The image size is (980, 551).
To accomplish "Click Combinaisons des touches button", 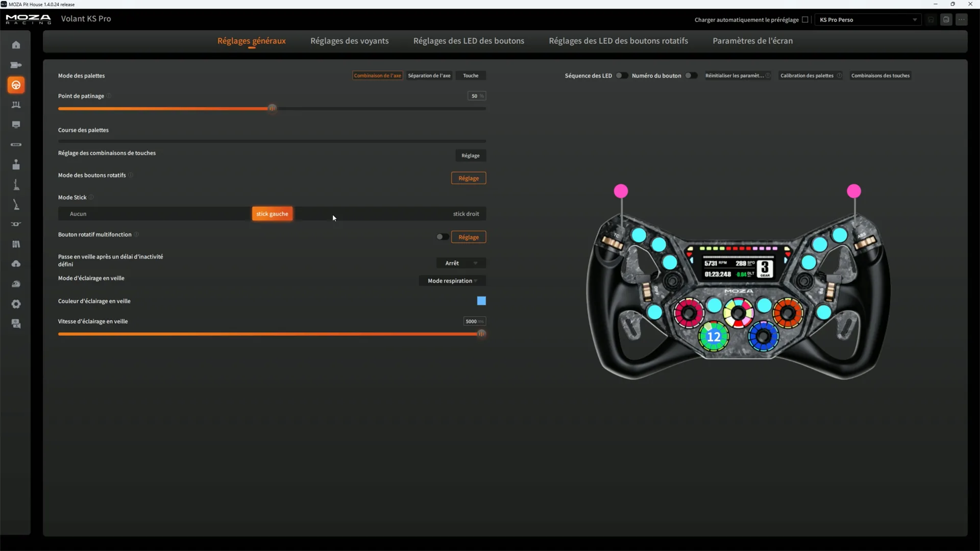I will (x=880, y=76).
